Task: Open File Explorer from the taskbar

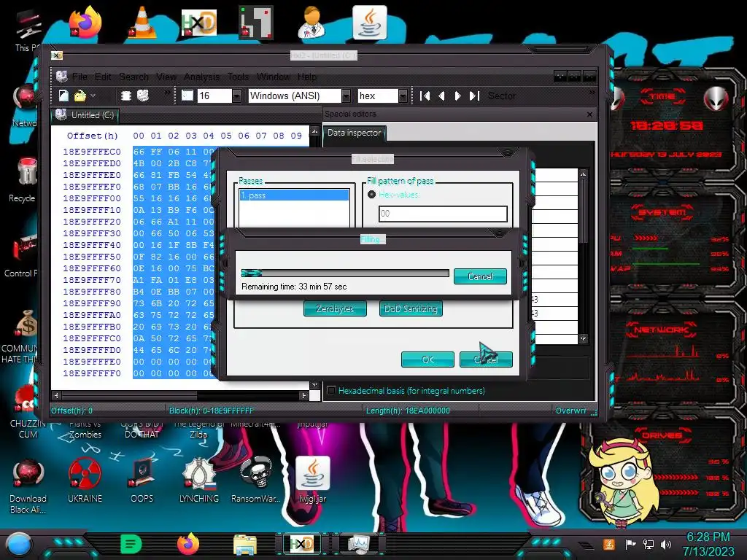Action: tap(245, 544)
